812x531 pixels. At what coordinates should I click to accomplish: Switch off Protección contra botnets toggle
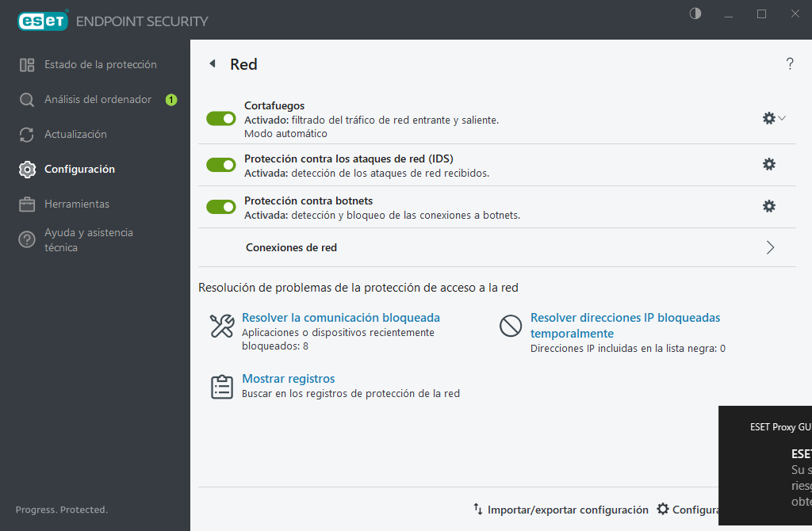pyautogui.click(x=221, y=207)
